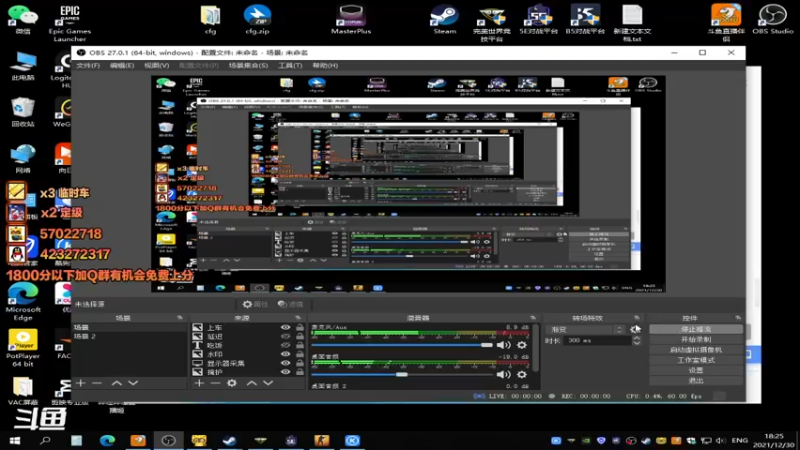Click the 麦克风/Aux volume slider handle

(x=487, y=345)
